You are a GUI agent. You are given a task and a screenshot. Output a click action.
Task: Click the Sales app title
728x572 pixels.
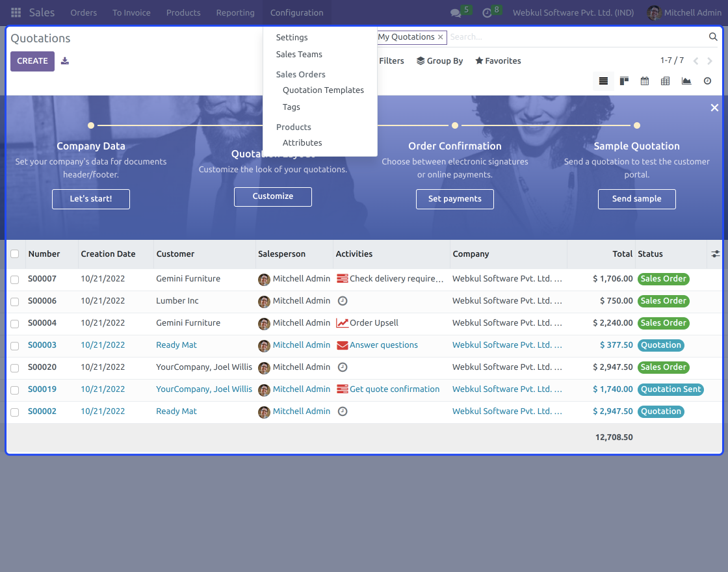pyautogui.click(x=42, y=12)
